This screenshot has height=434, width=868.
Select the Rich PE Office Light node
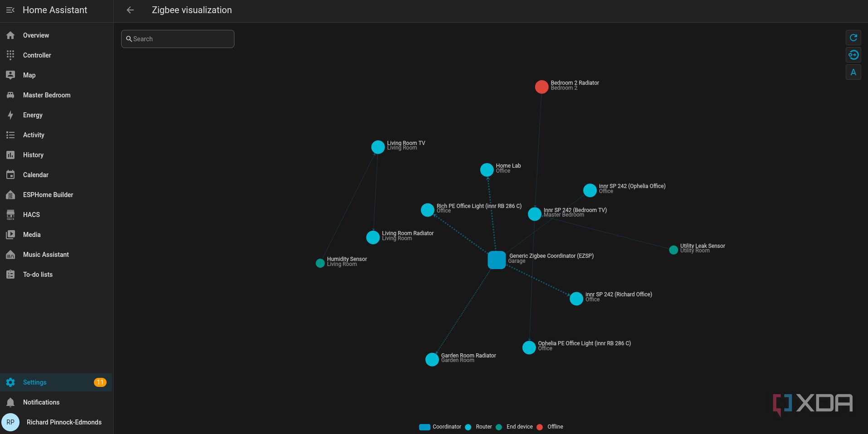click(x=428, y=210)
